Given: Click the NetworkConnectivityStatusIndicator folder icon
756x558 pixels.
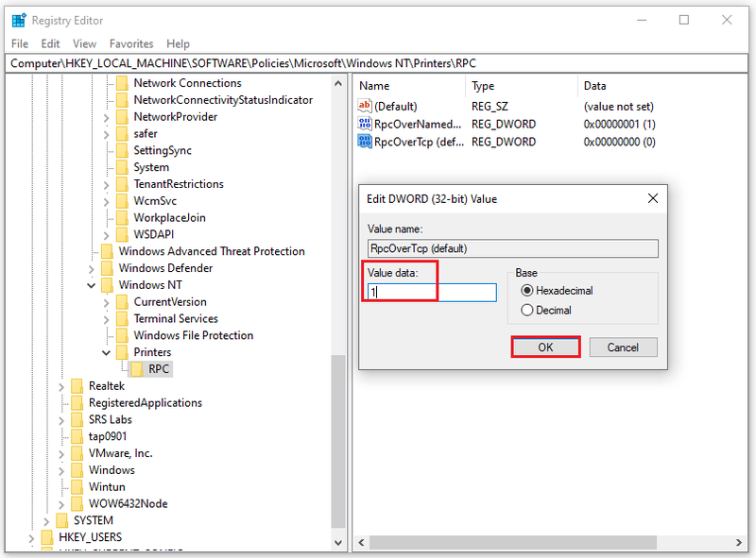Looking at the screenshot, I should pos(123,100).
